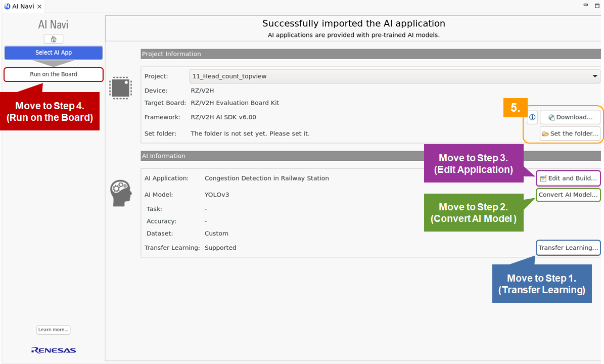
Task: Click the info icon beside Download
Action: [x=532, y=117]
